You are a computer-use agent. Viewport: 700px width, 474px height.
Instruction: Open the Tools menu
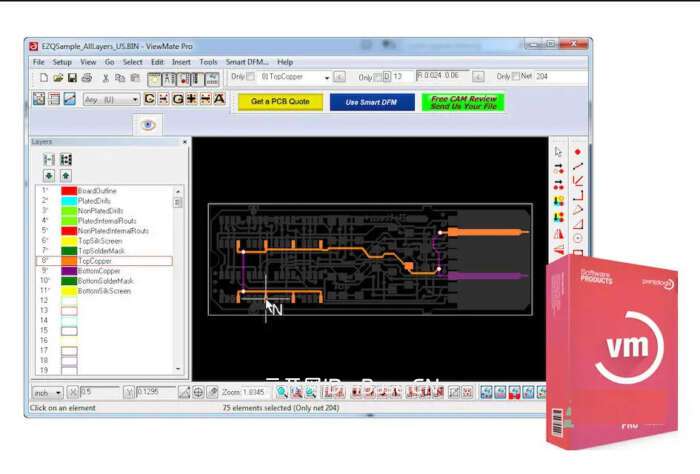pos(208,62)
